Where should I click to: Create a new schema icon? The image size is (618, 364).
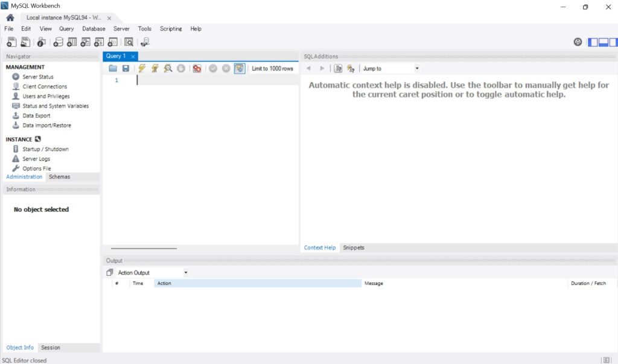58,42
